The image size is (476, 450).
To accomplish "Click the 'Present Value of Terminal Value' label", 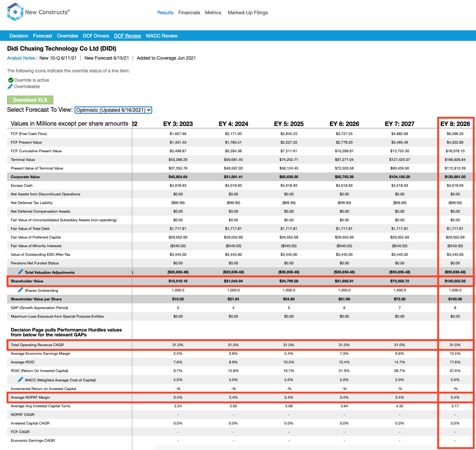I will [37, 168].
